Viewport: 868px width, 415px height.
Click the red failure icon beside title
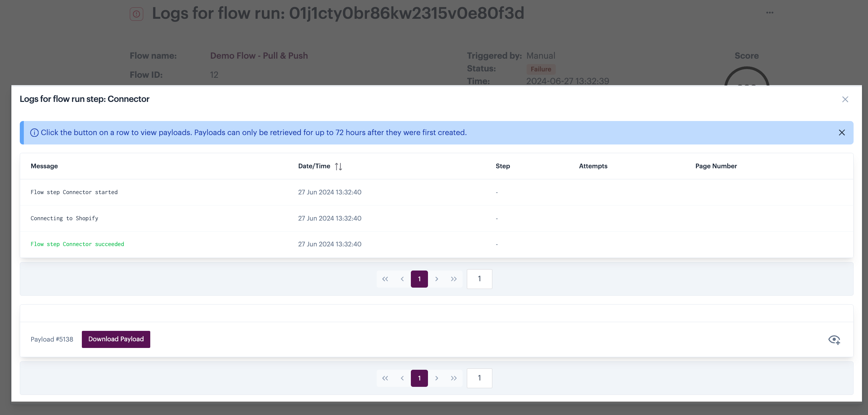137,14
